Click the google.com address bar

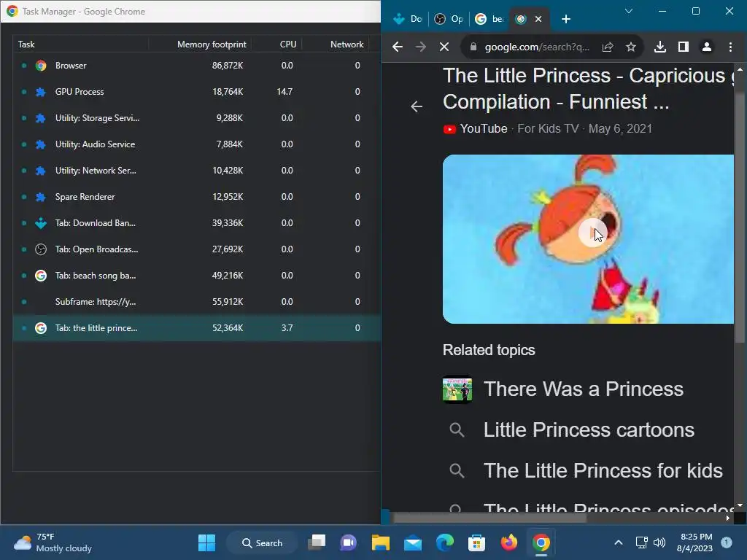click(x=537, y=47)
